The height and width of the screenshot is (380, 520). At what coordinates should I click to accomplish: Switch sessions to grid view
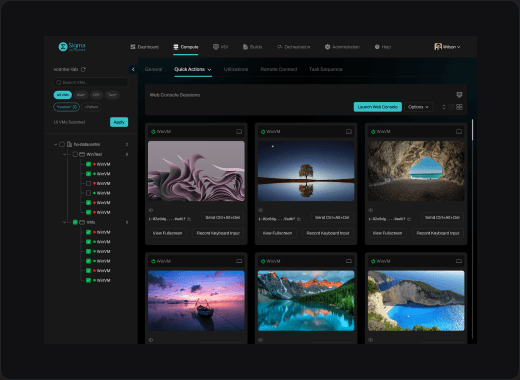point(459,107)
